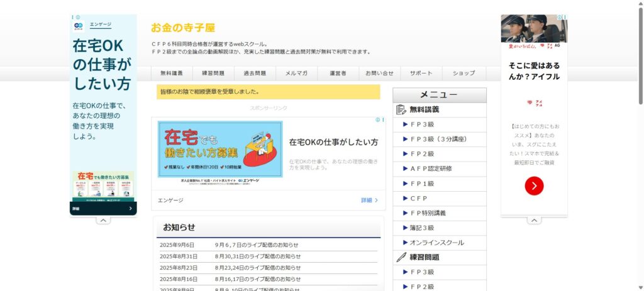Open the 8月23,24日のライブ配信のお知らせ notice
The width and height of the screenshot is (644, 291).
coord(257,268)
